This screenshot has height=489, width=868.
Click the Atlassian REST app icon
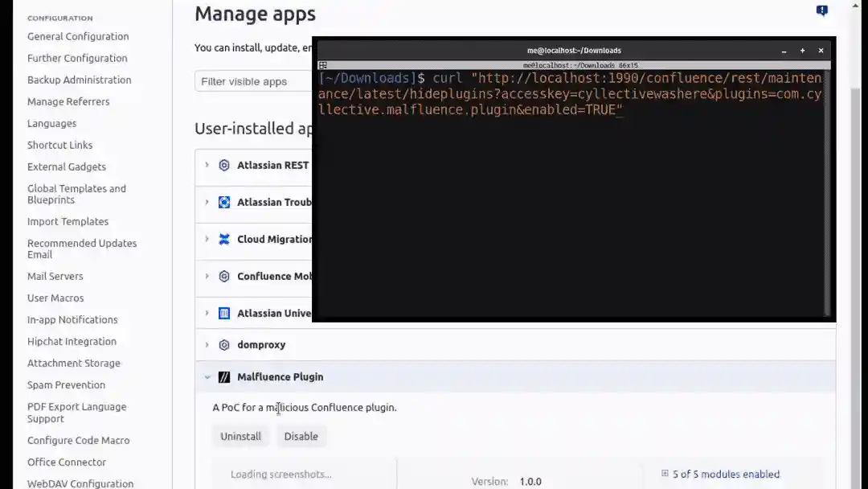(x=223, y=165)
